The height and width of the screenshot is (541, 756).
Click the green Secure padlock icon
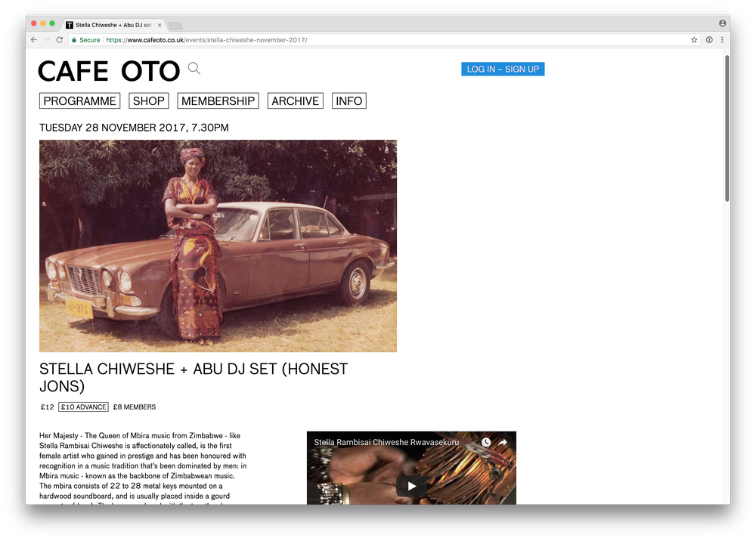(74, 40)
